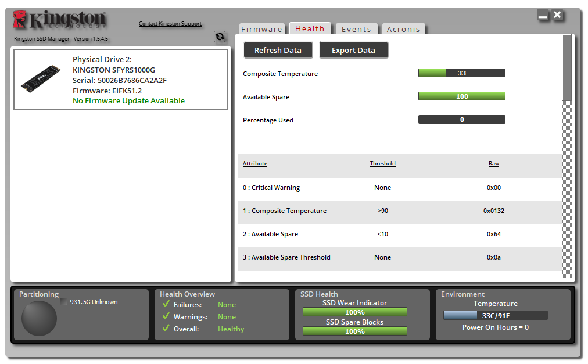
Task: Select the Health tab
Action: pos(310,28)
